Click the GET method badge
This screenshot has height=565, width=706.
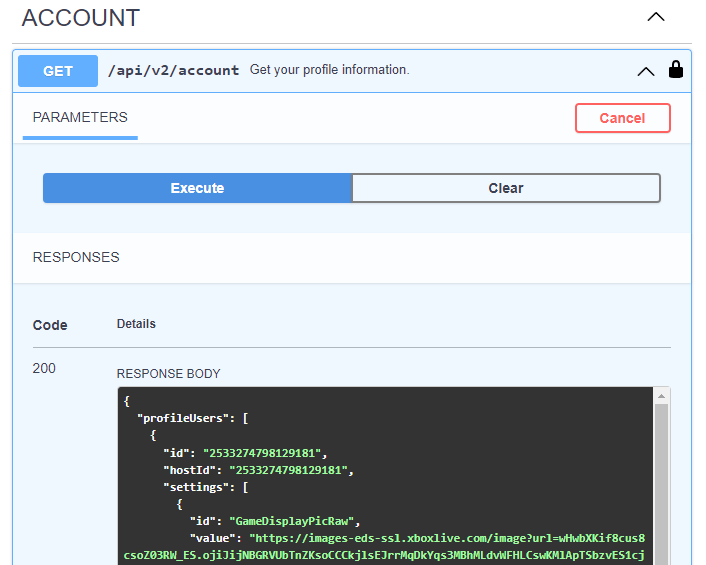click(58, 71)
